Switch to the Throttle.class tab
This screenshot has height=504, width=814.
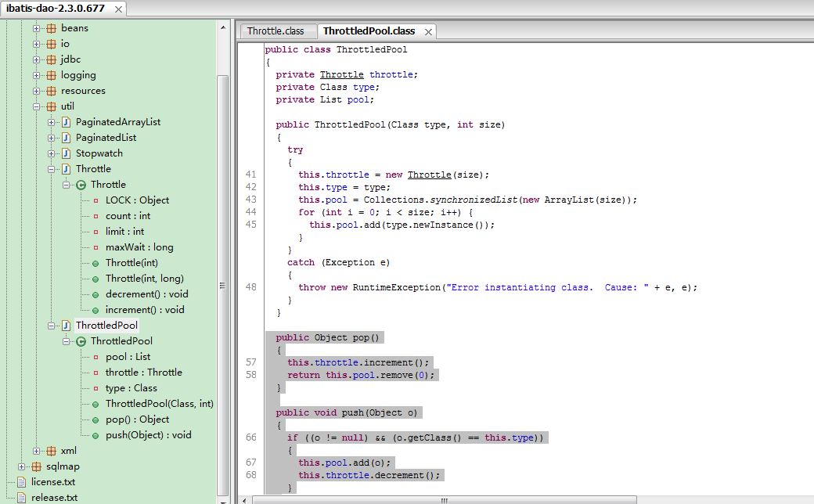(276, 31)
